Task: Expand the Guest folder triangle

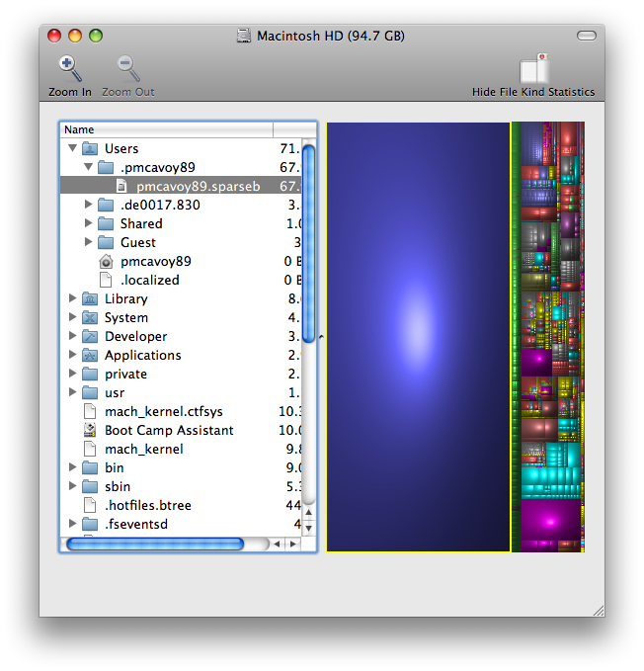Action: pos(88,242)
